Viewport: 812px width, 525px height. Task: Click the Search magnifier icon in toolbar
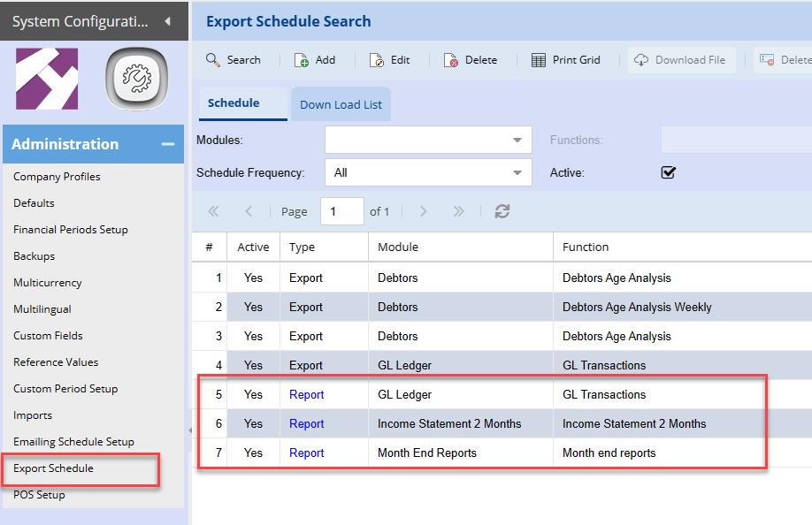click(213, 60)
